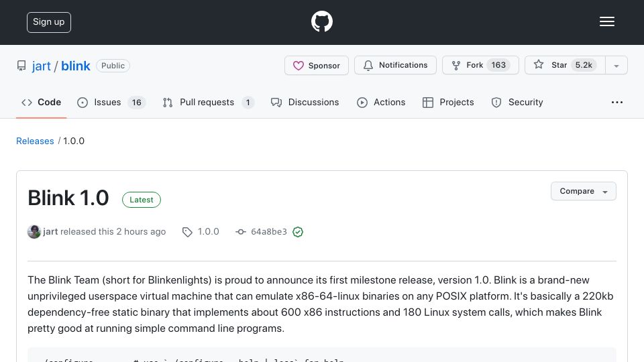Click the bell icon in Notifications
The width and height of the screenshot is (644, 362).
(368, 66)
